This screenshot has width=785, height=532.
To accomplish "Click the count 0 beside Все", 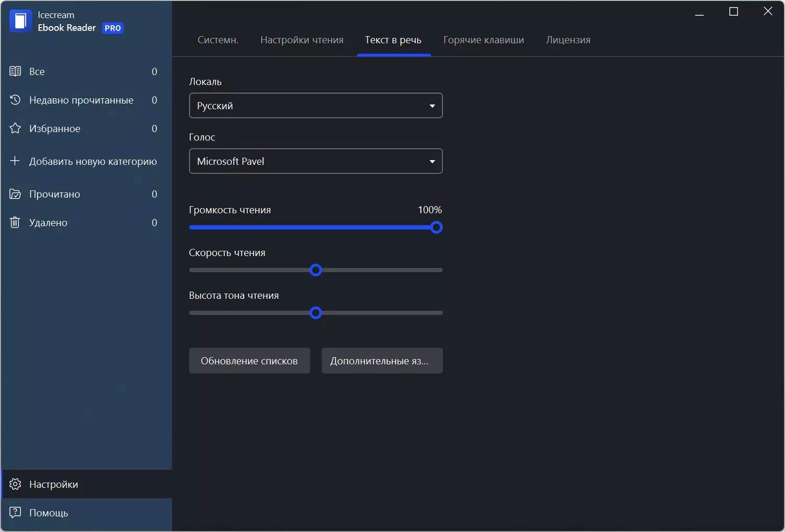I will tap(154, 71).
